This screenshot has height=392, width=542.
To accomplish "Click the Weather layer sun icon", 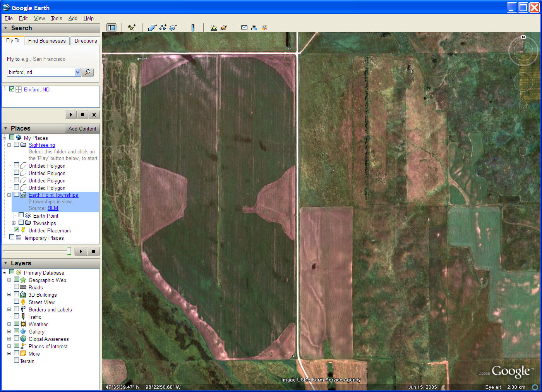I will 23,324.
